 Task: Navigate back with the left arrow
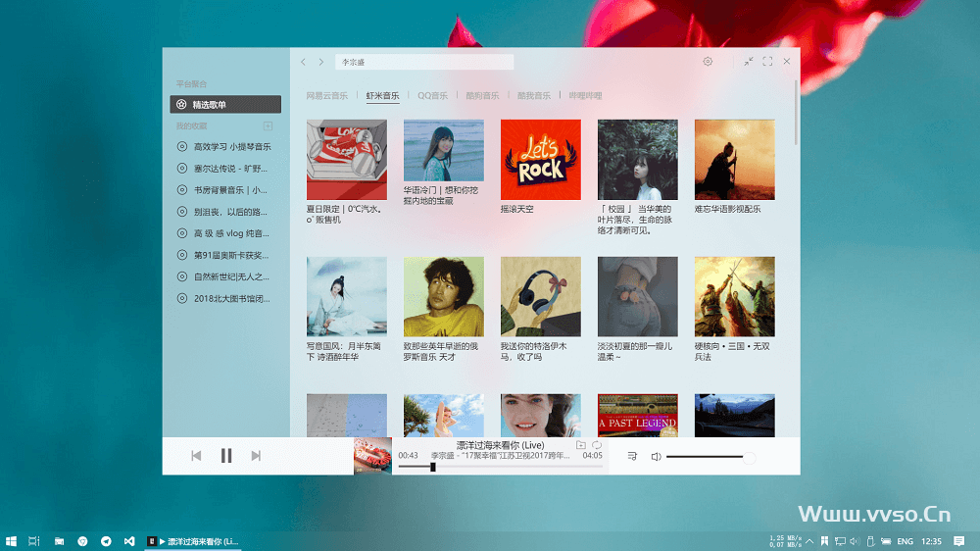pyautogui.click(x=303, y=62)
